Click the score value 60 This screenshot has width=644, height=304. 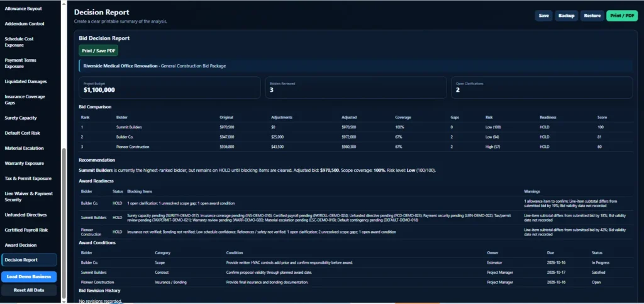[599, 147]
